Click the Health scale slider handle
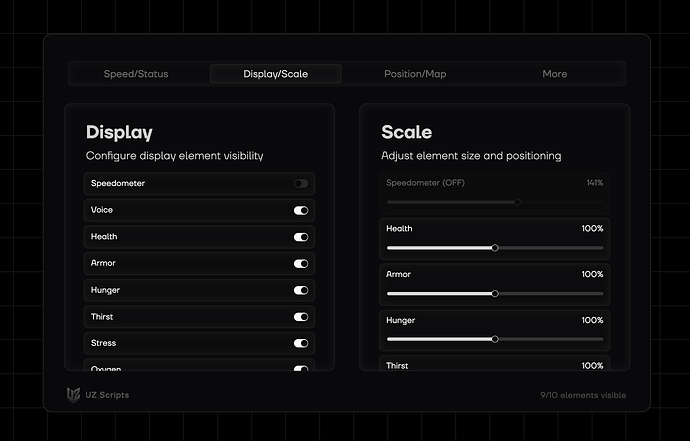690x441 pixels. pos(495,248)
